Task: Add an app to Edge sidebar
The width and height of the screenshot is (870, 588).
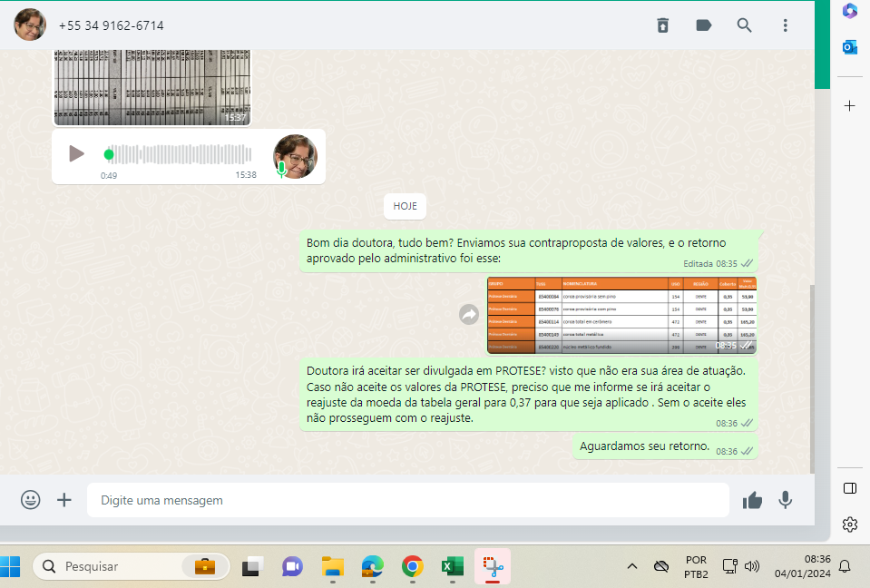Action: 850,106
